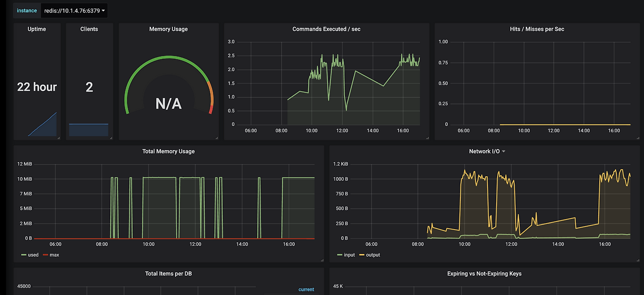Open the Commands Executed / sec panel title
This screenshot has height=295, width=644.
[x=326, y=29]
